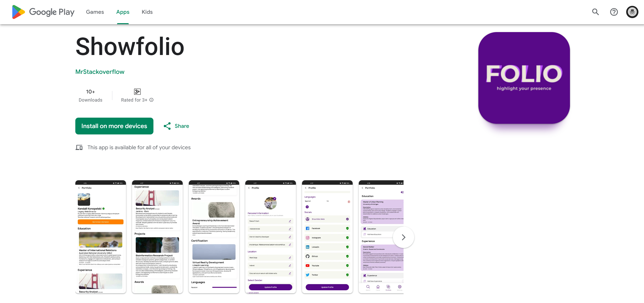Viewport: 644px width, 303px height.
Task: Open the Experience and Projects screenshot
Action: coord(157,237)
